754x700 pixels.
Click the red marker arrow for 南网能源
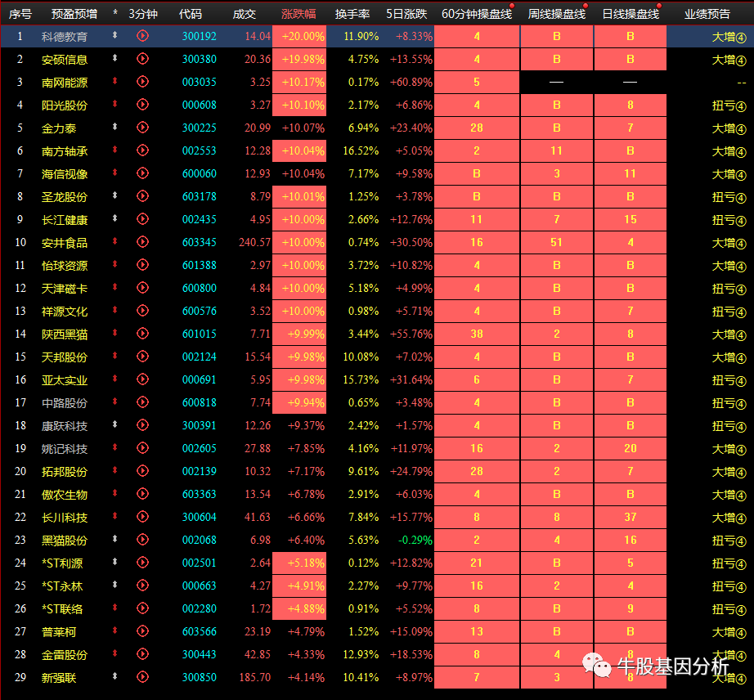tap(115, 81)
